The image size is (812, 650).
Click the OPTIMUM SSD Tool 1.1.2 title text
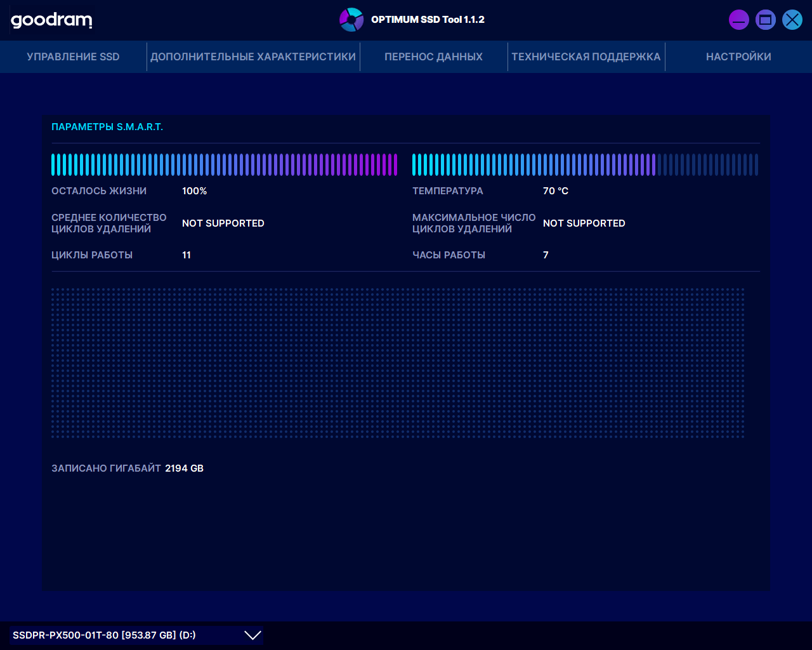(428, 20)
